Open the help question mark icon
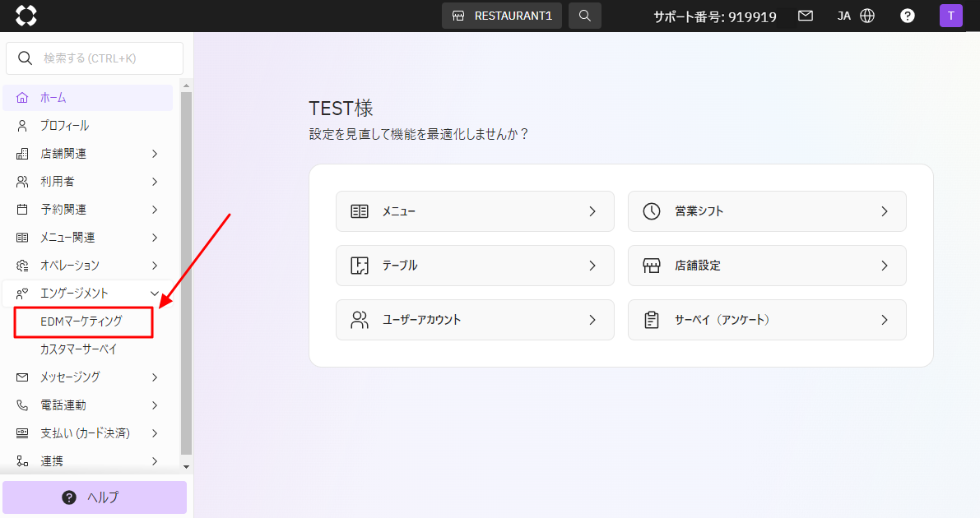This screenshot has width=980, height=518. pyautogui.click(x=908, y=16)
